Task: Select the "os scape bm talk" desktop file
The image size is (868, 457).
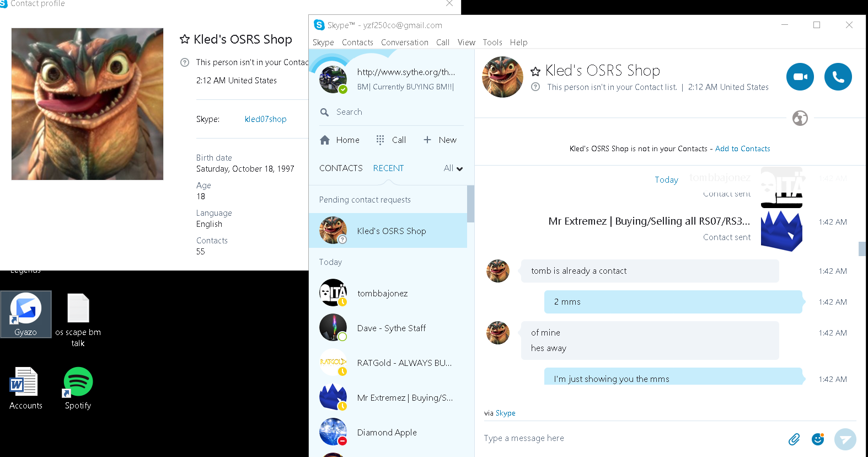Action: (78, 320)
